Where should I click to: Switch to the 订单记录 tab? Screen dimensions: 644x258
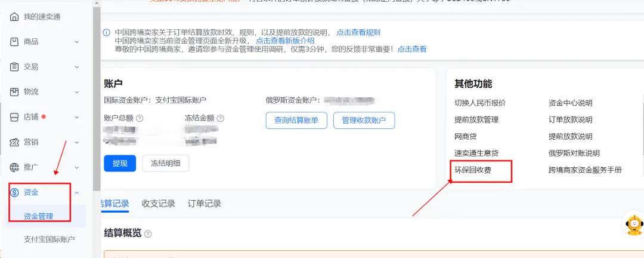[204, 204]
